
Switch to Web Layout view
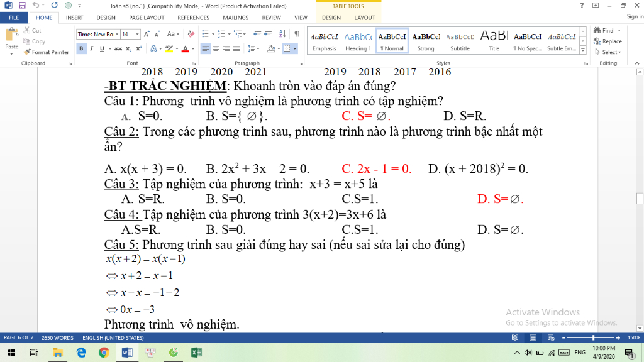551,337
